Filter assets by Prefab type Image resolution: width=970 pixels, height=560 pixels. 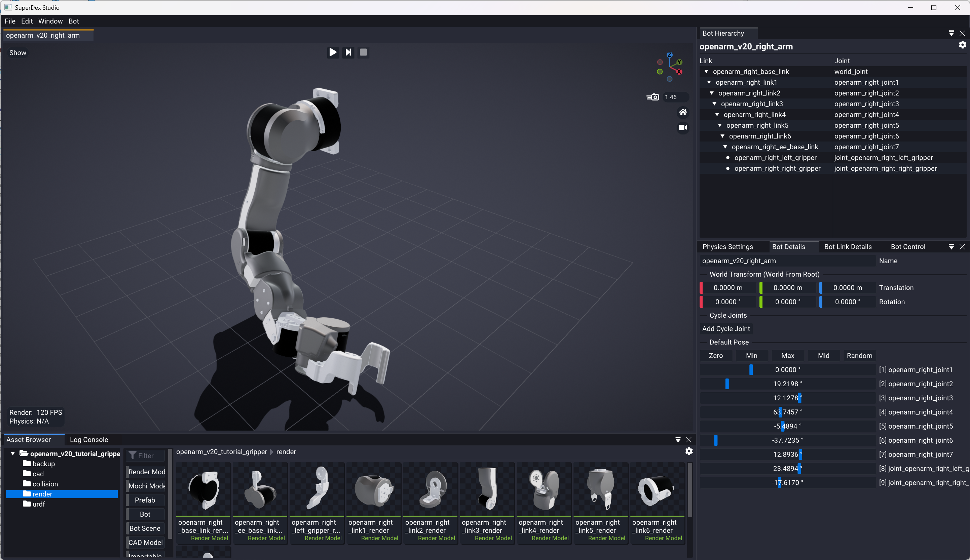pos(145,500)
